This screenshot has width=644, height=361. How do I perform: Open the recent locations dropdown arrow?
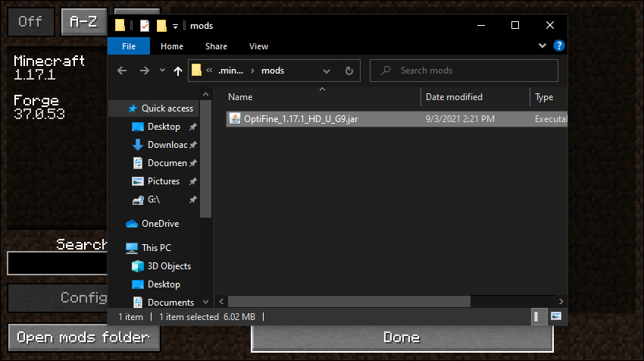click(x=162, y=71)
